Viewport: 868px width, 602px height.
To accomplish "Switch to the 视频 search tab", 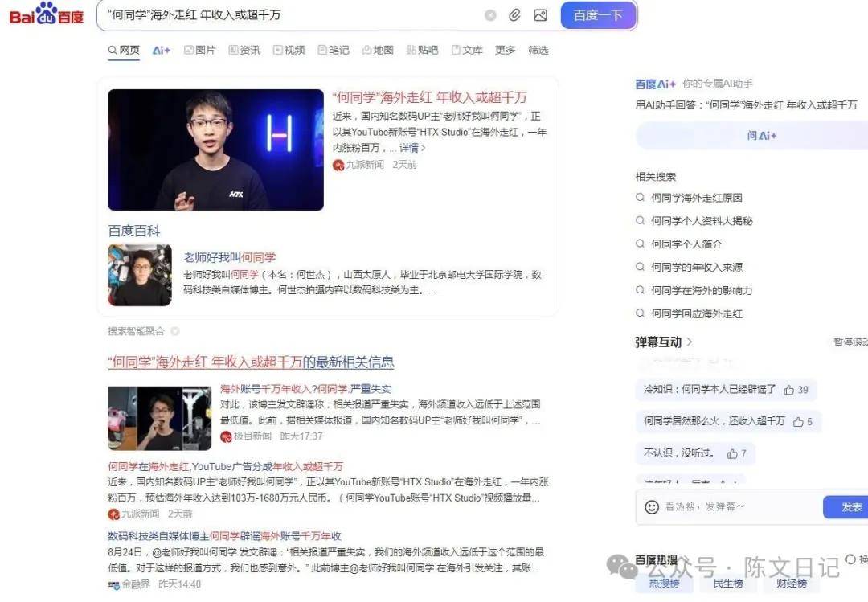I will [290, 49].
